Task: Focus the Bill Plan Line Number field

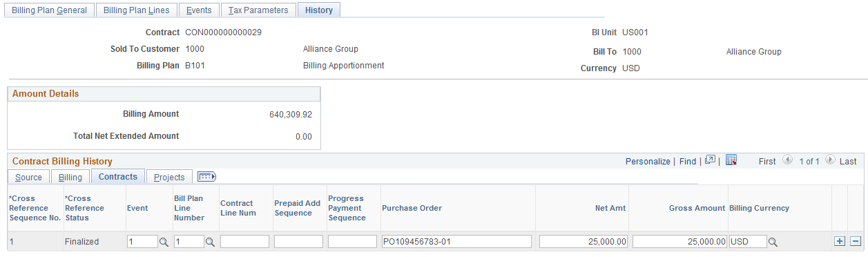Action: tap(189, 242)
